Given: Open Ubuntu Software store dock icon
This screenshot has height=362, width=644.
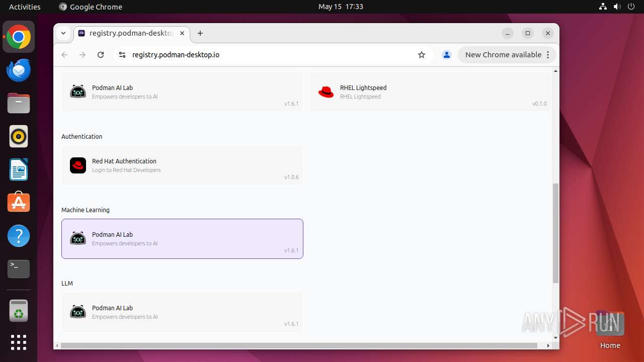Looking at the screenshot, I should pos(19,203).
